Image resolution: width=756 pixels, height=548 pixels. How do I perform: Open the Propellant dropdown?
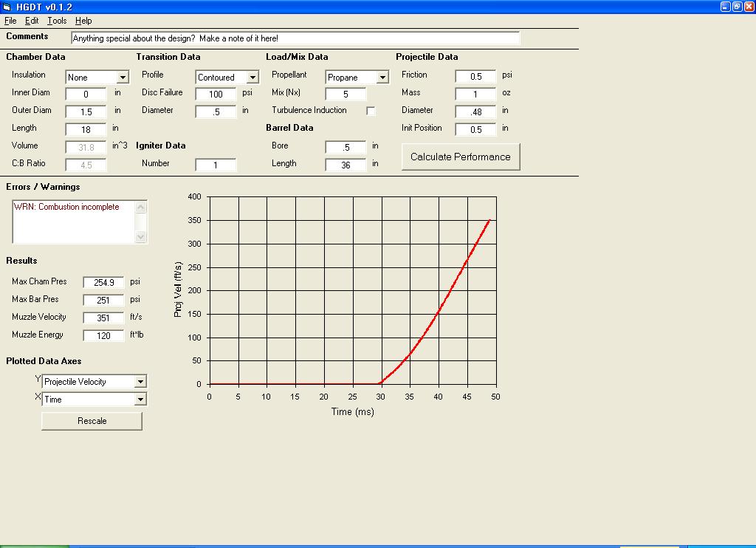tap(382, 78)
